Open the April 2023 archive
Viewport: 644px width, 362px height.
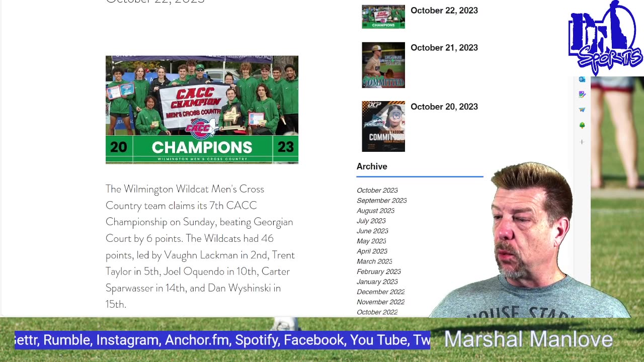click(372, 251)
